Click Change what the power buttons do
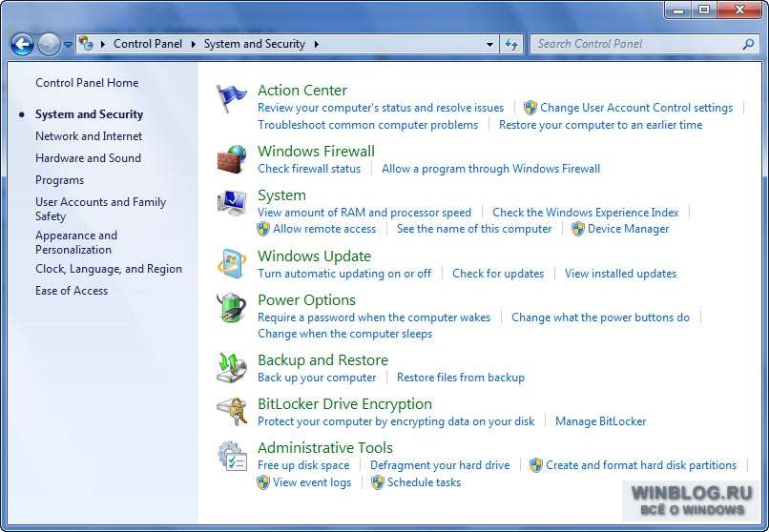This screenshot has height=532, width=769. pos(600,317)
